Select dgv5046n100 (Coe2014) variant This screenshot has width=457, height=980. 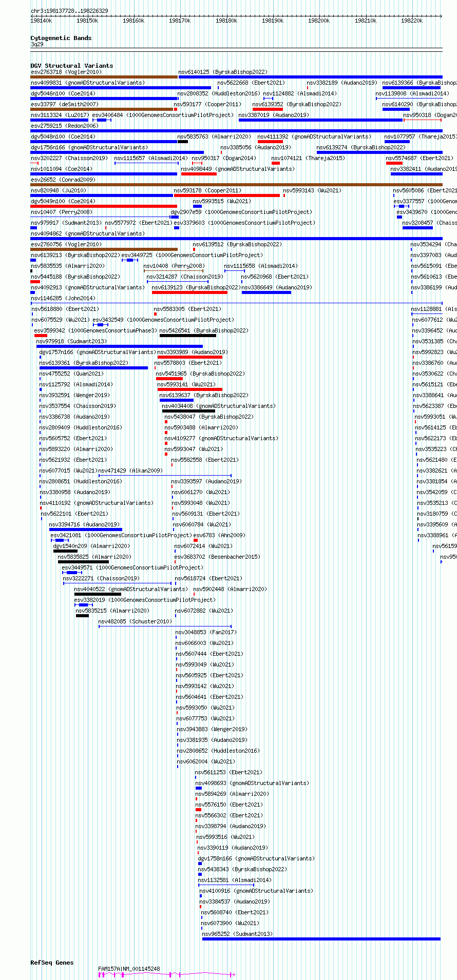click(63, 93)
